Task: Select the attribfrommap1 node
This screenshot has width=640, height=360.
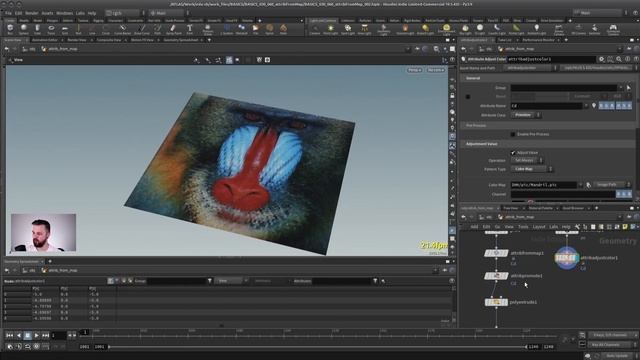Action: [x=496, y=253]
